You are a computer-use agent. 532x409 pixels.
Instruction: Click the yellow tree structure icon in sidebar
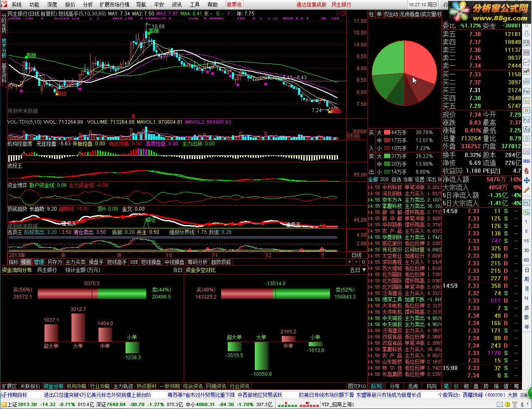click(527, 100)
